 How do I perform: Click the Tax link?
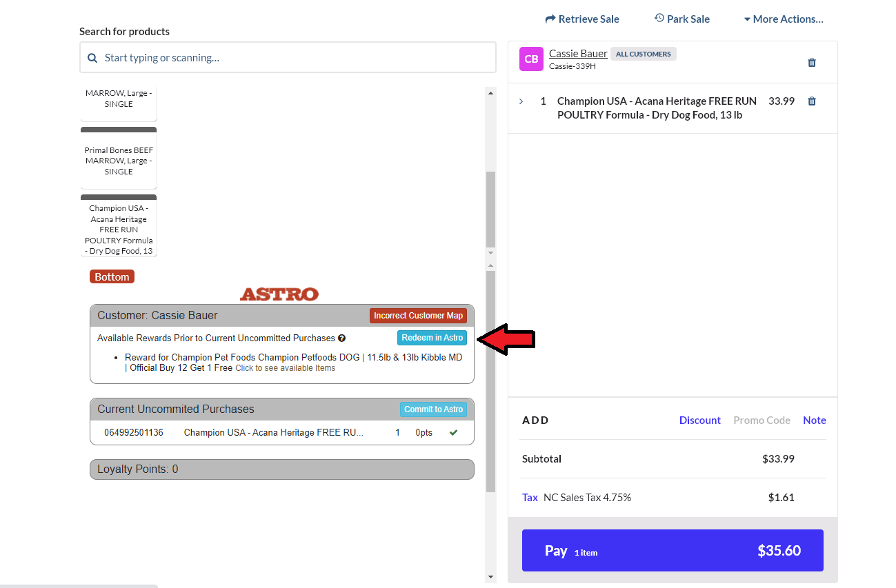click(530, 498)
